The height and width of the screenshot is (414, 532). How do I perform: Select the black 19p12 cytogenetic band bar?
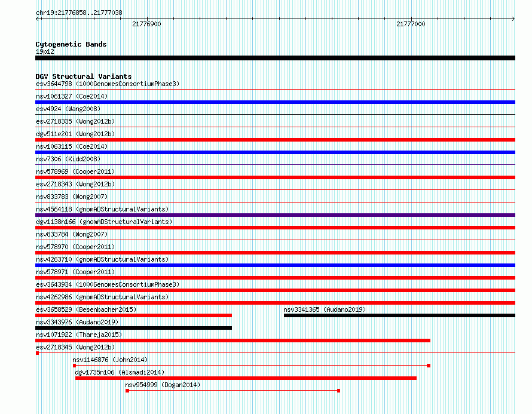[x=275, y=58]
